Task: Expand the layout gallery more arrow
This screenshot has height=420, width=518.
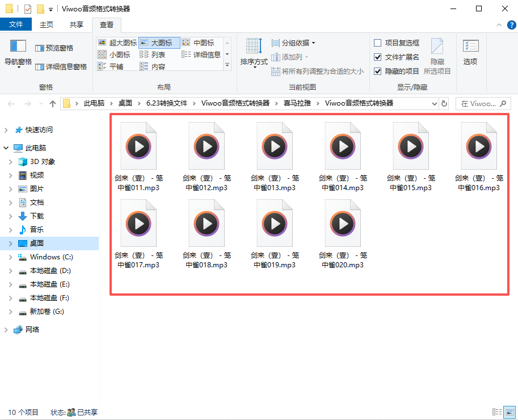Action: coord(228,65)
